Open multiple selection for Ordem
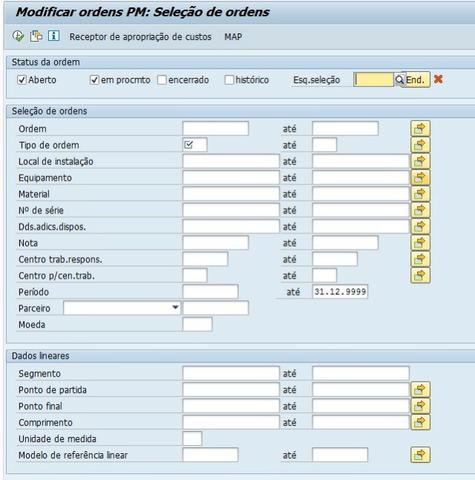Viewport: 475px width, 480px height. tap(420, 129)
